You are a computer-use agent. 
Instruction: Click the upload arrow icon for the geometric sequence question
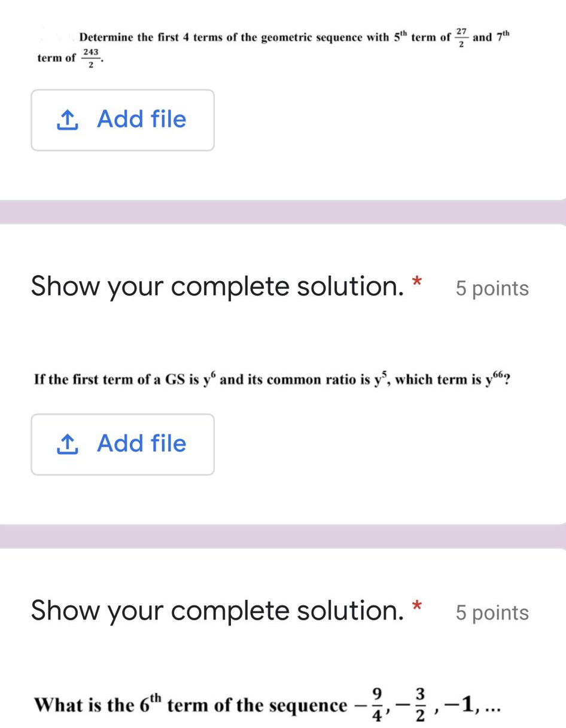coord(67,120)
